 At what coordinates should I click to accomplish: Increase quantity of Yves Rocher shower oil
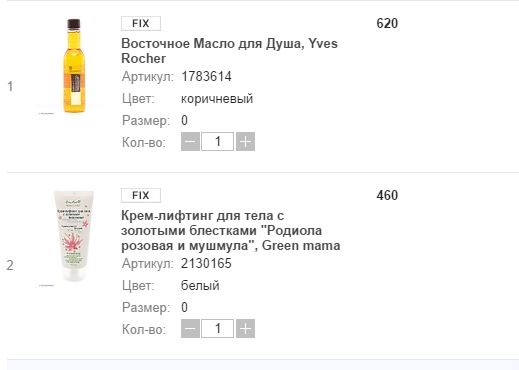(245, 142)
